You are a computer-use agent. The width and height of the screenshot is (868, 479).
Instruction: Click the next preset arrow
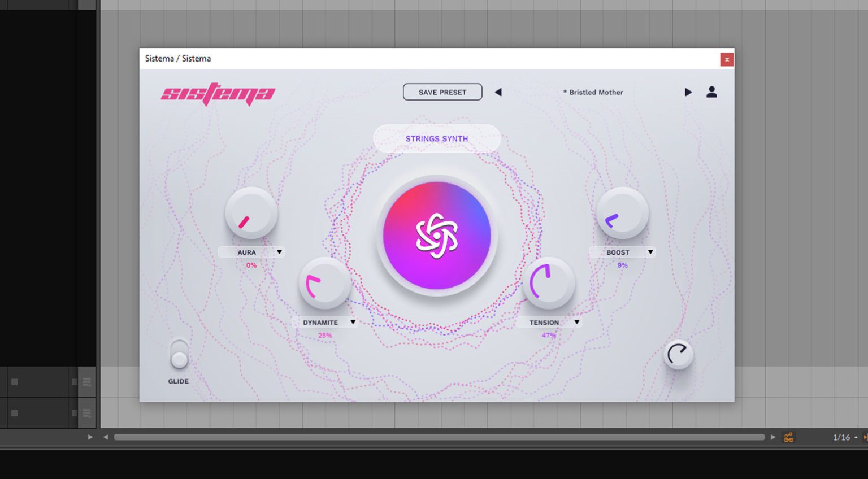pyautogui.click(x=688, y=92)
